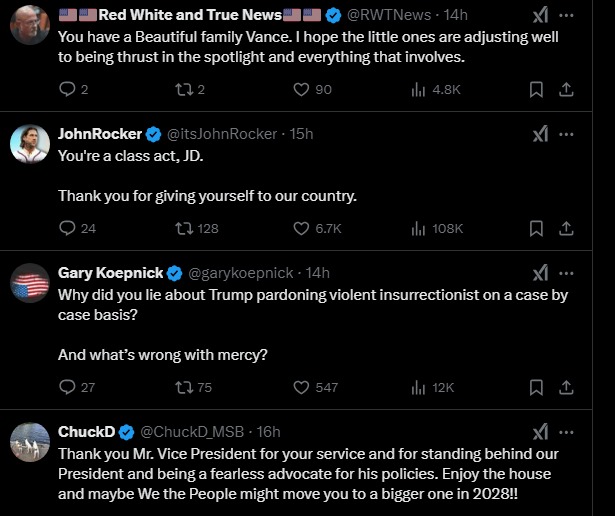Expand more options on ChuckD's post

tap(566, 432)
